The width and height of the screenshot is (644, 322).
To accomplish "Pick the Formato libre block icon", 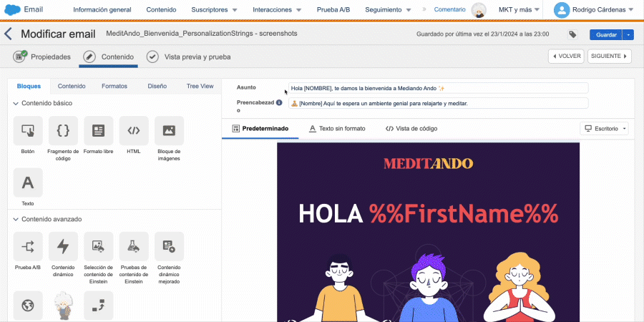I will (98, 130).
